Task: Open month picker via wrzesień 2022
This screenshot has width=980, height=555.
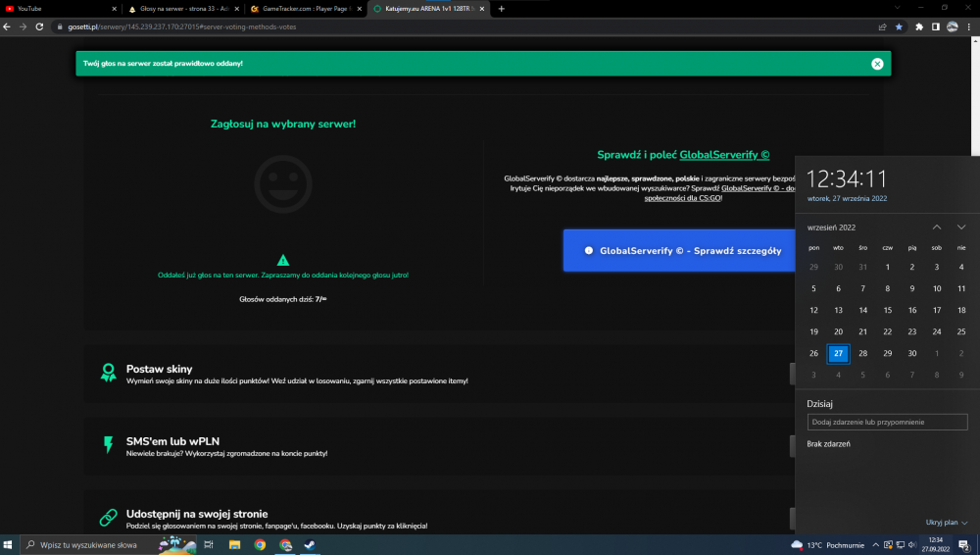Action: point(831,227)
